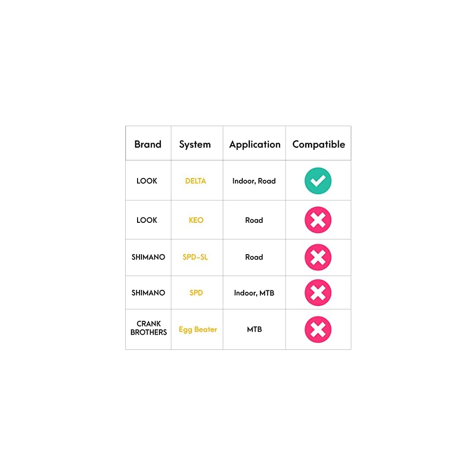This screenshot has height=476, width=476.
Task: Click the CRANK BROTHERS brand cell
Action: pyautogui.click(x=149, y=328)
